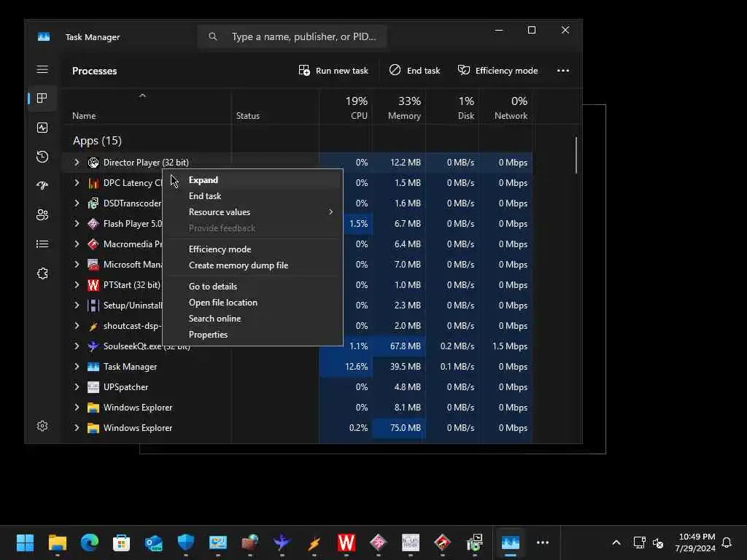This screenshot has width=747, height=560.
Task: Sort by the Status column header
Action: tap(275, 107)
